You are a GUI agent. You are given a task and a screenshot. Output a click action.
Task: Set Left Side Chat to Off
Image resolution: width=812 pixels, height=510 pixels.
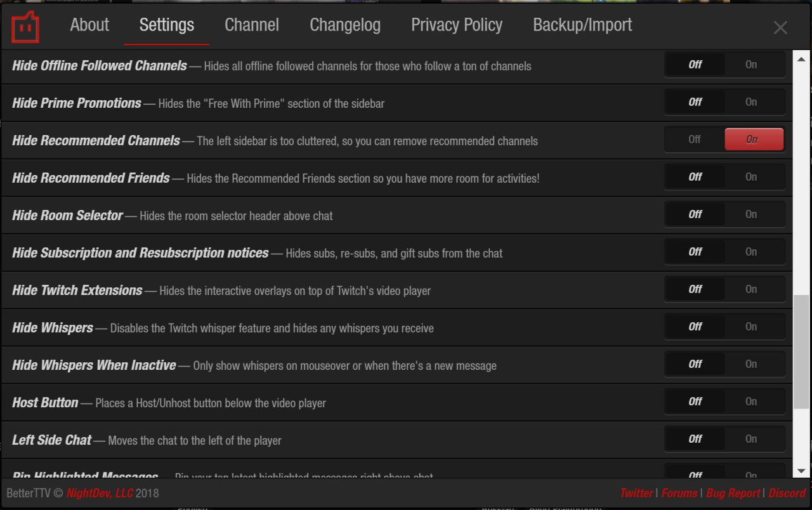click(695, 439)
